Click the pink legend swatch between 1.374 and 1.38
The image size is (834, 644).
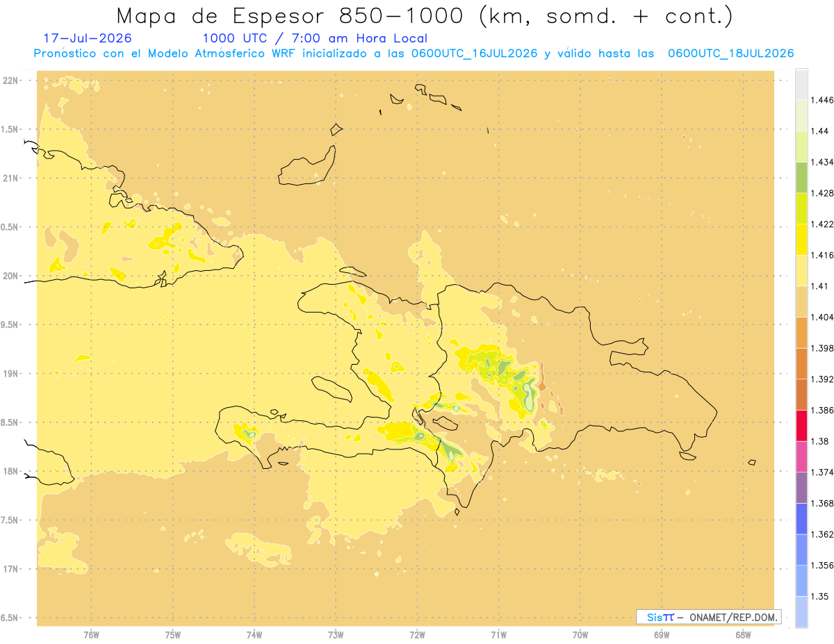tap(801, 456)
